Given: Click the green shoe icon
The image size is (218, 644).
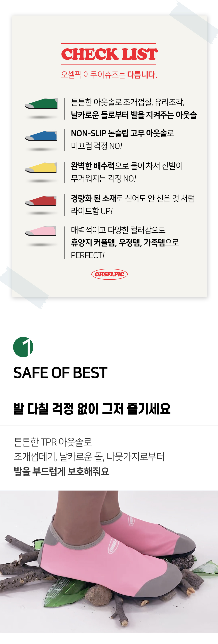Looking at the screenshot, I should pyautogui.click(x=41, y=103).
